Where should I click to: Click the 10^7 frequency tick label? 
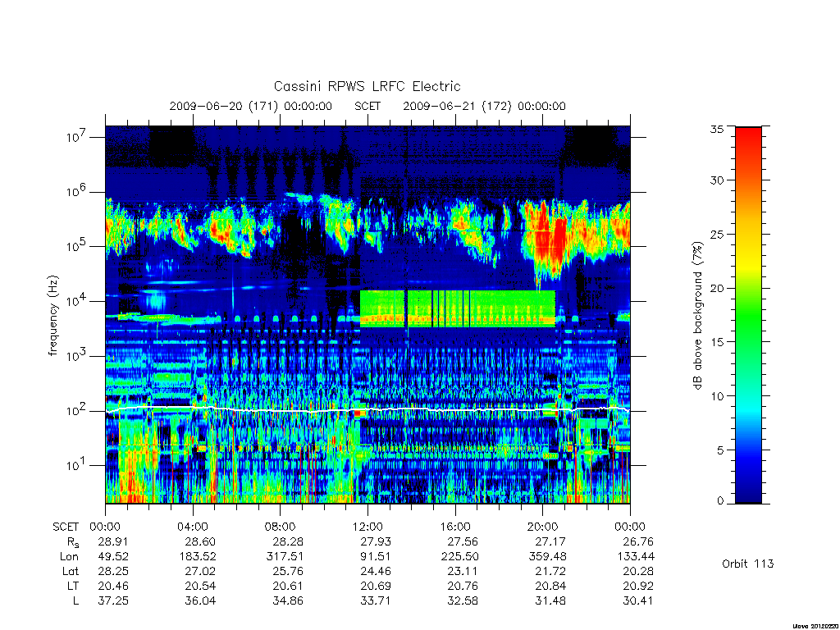[75, 137]
